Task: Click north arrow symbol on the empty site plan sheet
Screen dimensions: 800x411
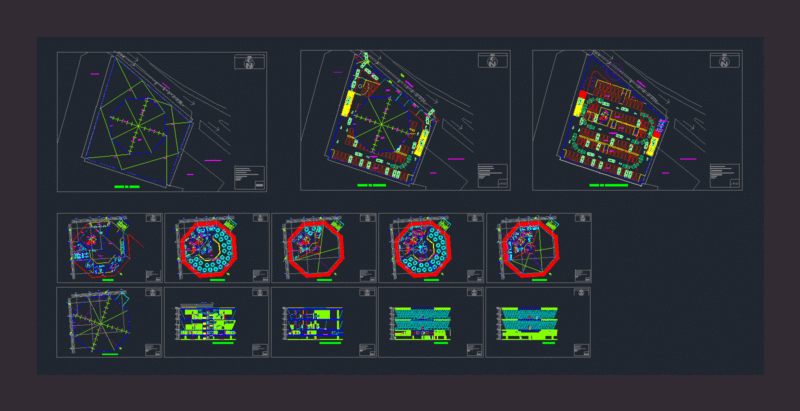Action: pos(249,62)
